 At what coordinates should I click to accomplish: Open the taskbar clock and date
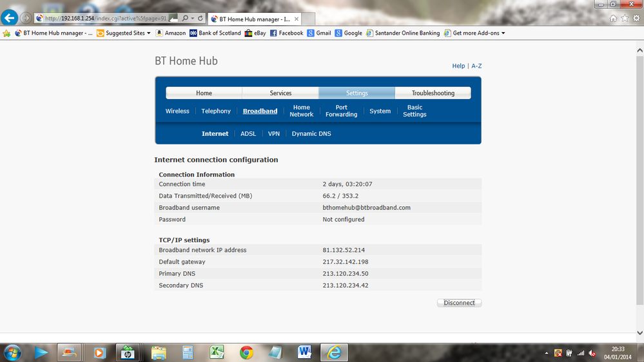click(x=618, y=353)
